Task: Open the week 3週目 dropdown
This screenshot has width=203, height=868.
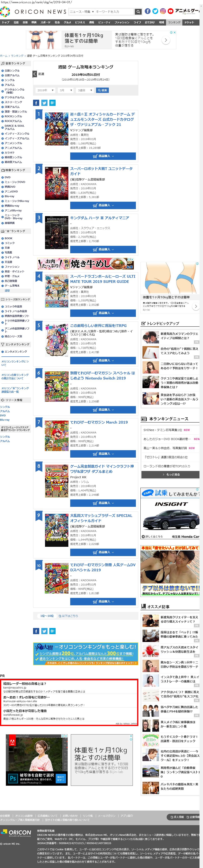Action: click(x=85, y=90)
